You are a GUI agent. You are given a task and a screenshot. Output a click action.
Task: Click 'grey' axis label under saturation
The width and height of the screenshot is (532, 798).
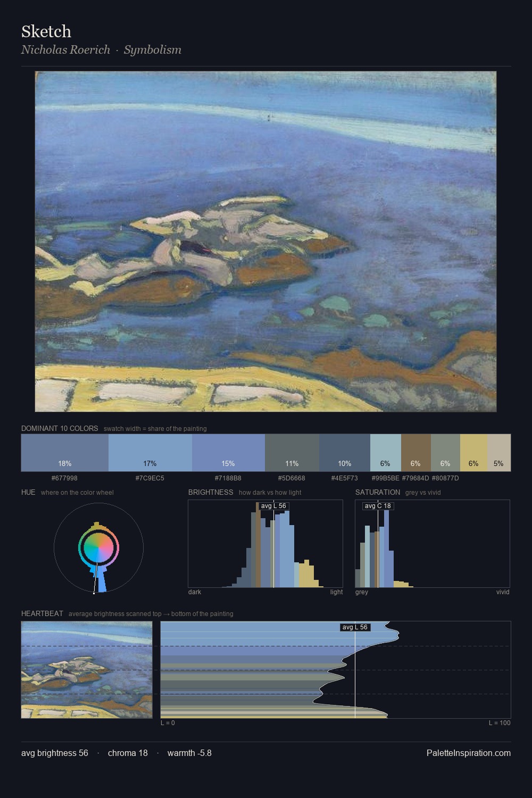362,592
